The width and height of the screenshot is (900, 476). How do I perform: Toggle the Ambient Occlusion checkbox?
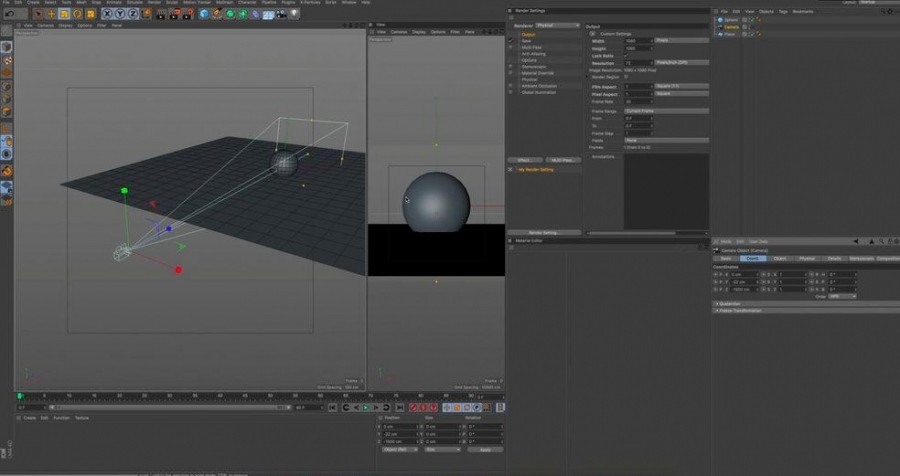[x=510, y=86]
